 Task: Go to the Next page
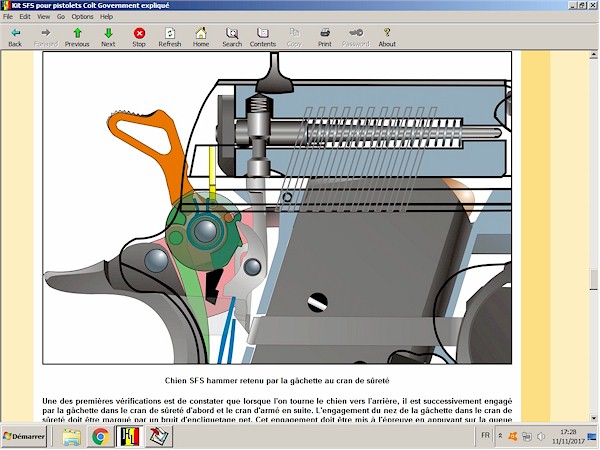[x=108, y=37]
